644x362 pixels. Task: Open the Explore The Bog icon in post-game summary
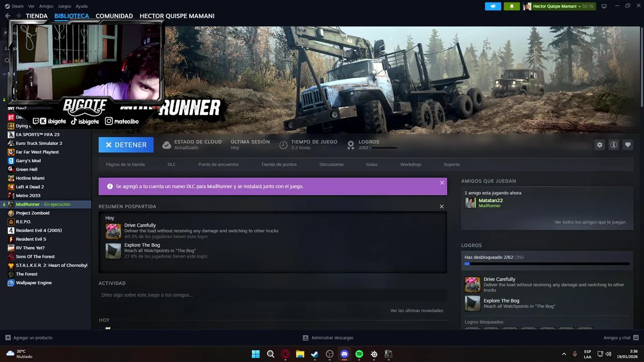point(113,251)
